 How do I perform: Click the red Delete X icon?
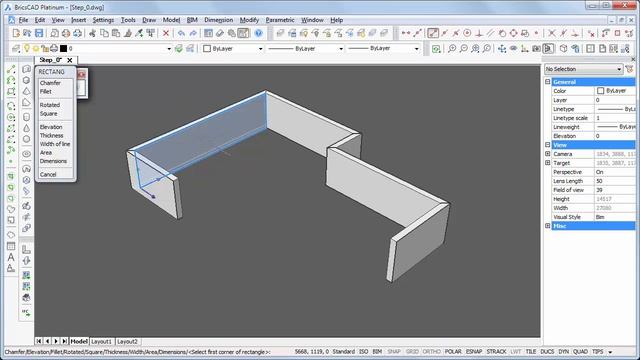pyautogui.click(x=166, y=33)
